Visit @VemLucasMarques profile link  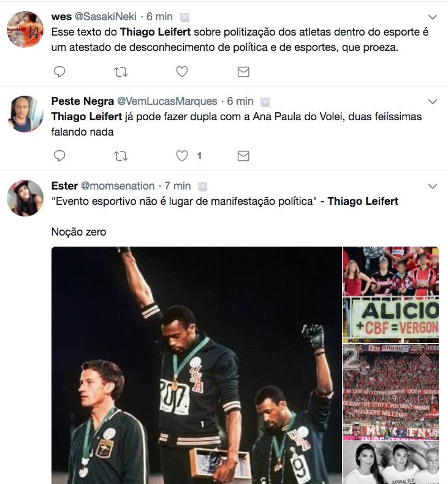(x=167, y=101)
